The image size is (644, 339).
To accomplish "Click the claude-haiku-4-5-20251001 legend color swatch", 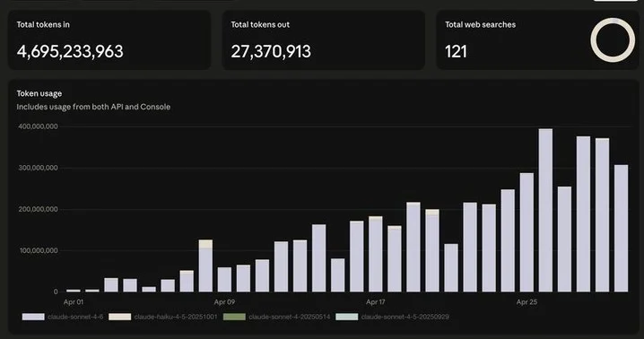I will tap(120, 317).
